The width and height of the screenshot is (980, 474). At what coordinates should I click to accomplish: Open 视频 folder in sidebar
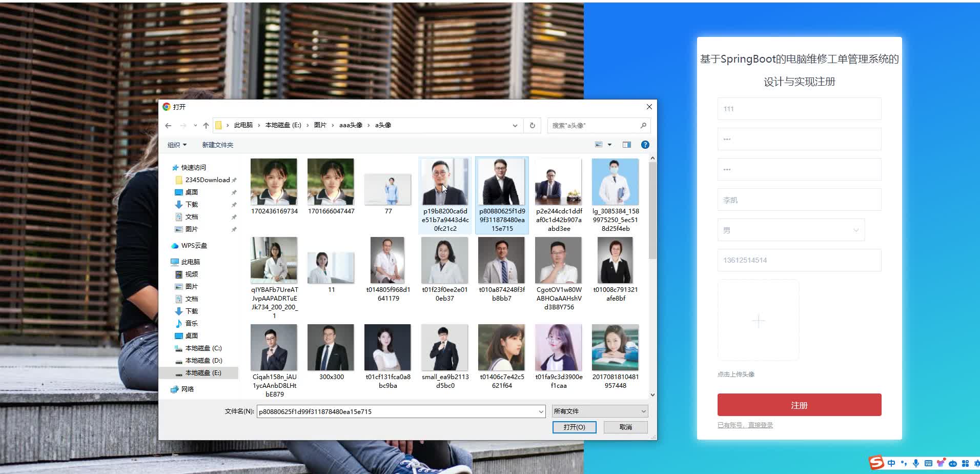191,274
